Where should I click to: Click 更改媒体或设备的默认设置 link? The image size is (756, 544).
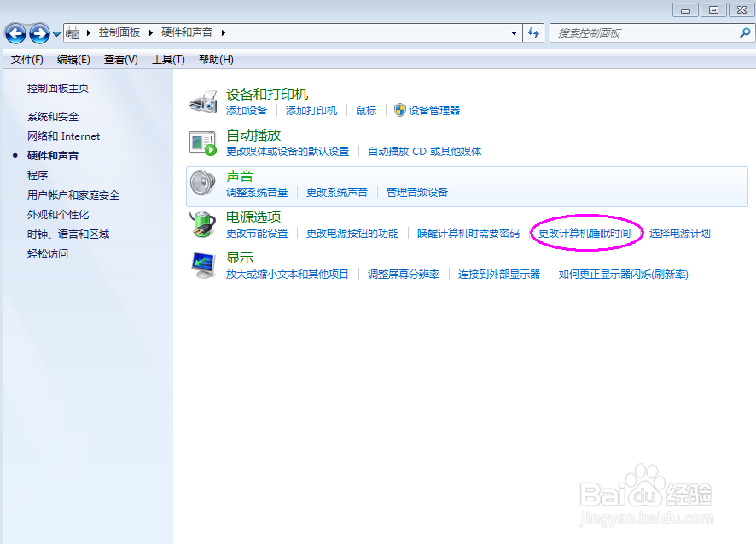coord(288,152)
